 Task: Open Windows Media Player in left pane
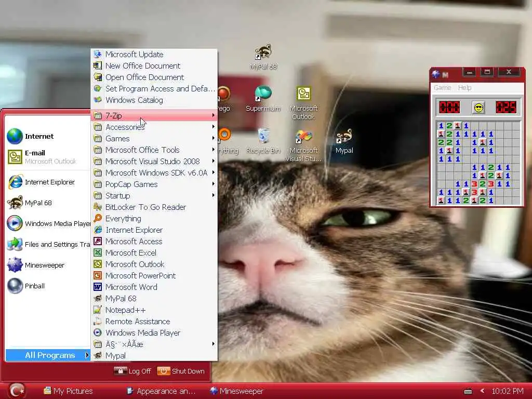pos(48,223)
